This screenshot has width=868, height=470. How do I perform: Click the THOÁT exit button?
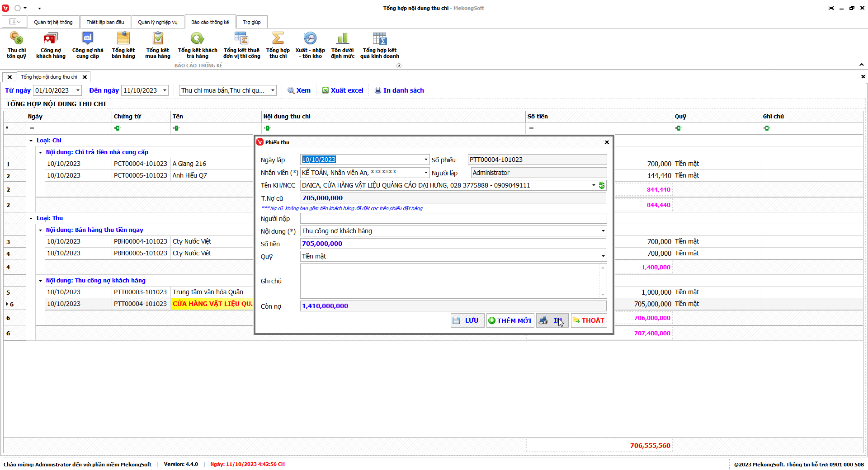tap(589, 320)
